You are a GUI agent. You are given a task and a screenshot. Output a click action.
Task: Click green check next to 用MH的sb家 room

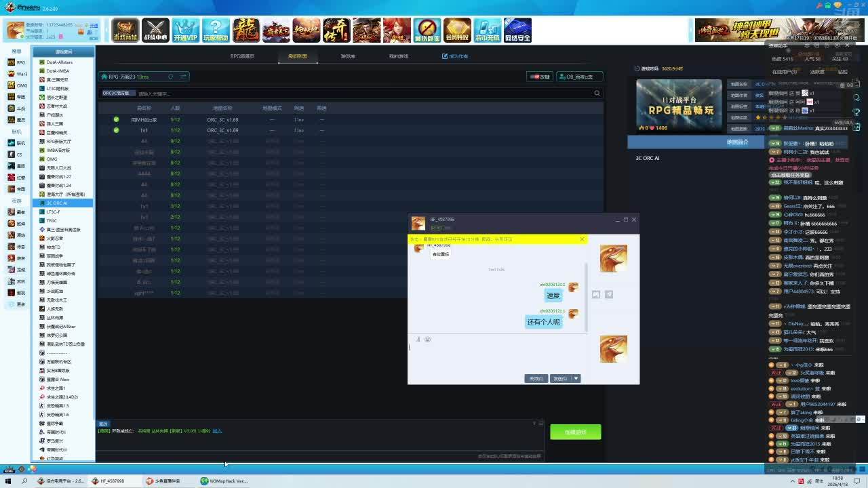coord(116,119)
